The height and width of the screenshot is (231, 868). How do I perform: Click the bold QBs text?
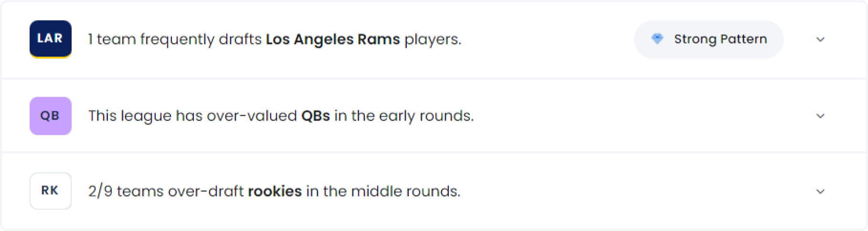[316, 116]
